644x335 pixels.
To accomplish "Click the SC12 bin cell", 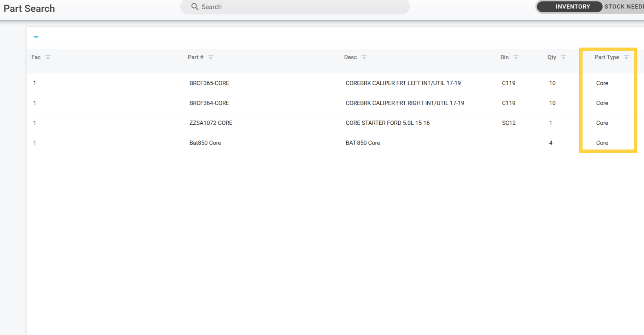I will click(509, 123).
